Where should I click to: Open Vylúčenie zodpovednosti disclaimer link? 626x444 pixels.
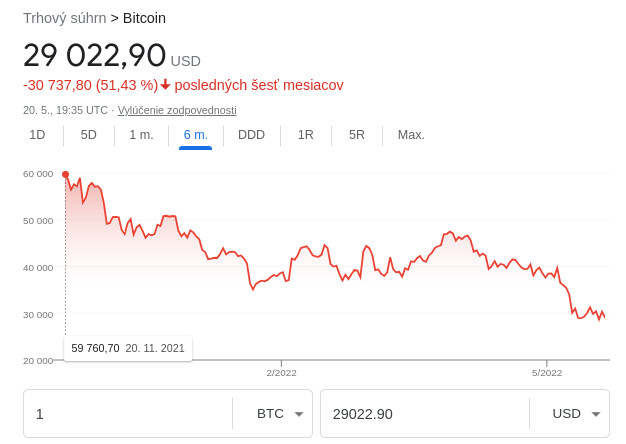pos(177,110)
